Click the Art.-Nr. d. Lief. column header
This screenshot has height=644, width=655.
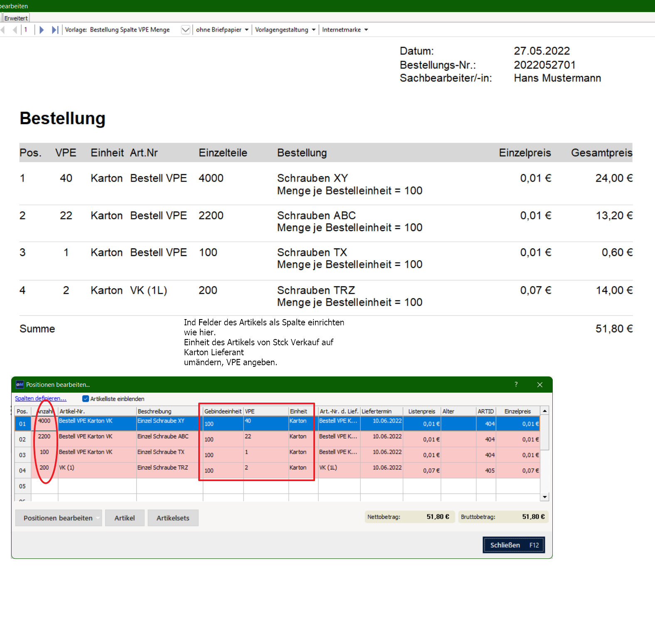pos(339,411)
